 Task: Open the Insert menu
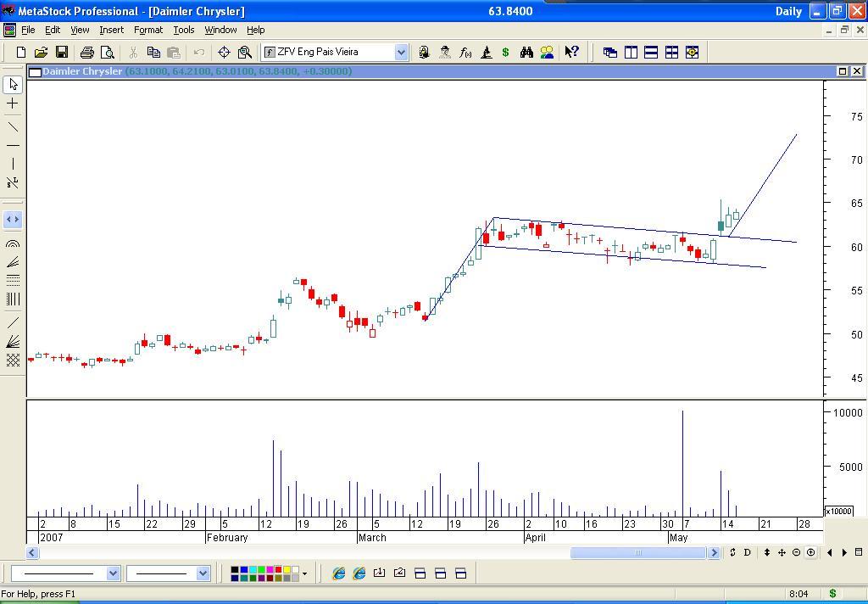pyautogui.click(x=111, y=30)
